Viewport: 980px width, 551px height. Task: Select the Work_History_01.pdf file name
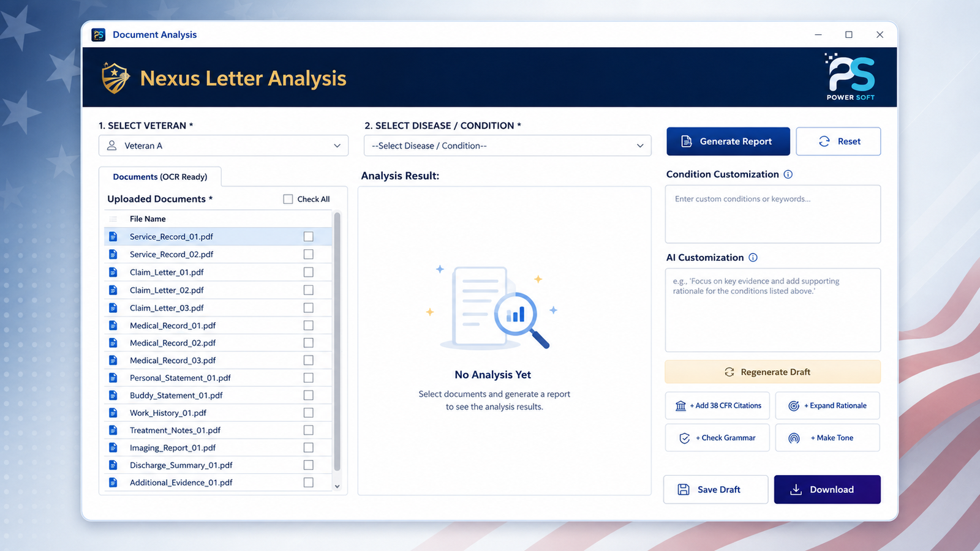tap(168, 413)
